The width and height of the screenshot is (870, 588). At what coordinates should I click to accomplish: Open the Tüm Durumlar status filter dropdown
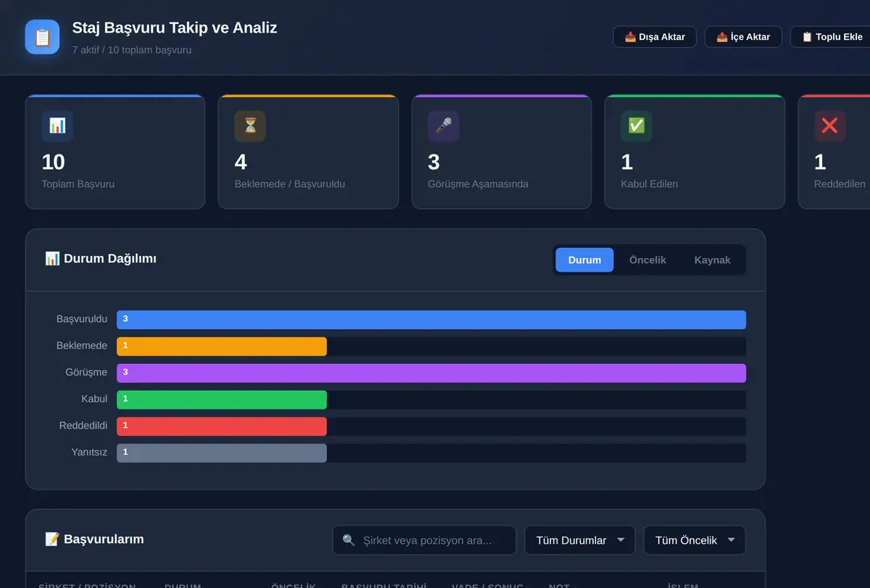pos(580,540)
